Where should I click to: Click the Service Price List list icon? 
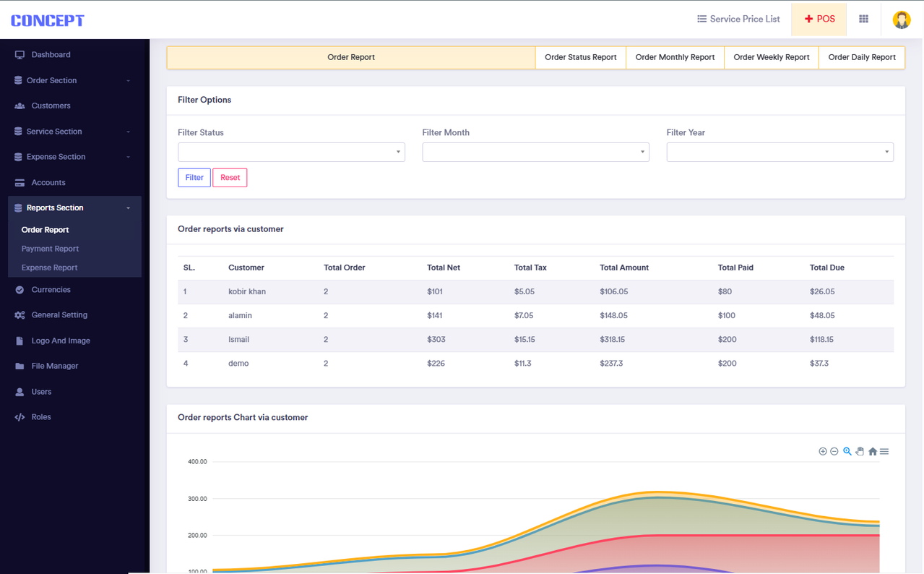(x=701, y=19)
